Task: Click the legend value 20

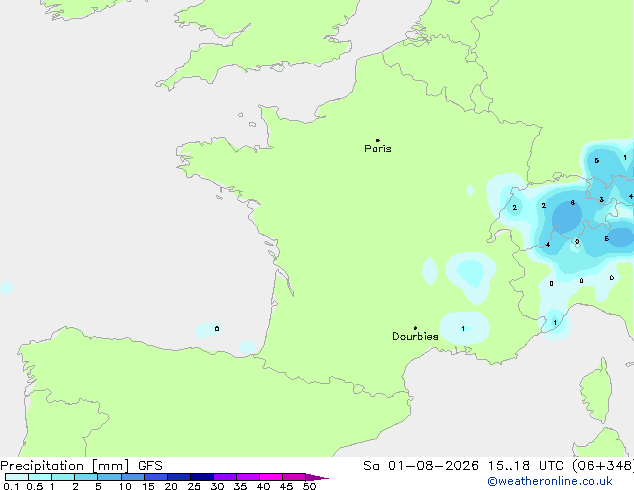Action: coord(171,486)
